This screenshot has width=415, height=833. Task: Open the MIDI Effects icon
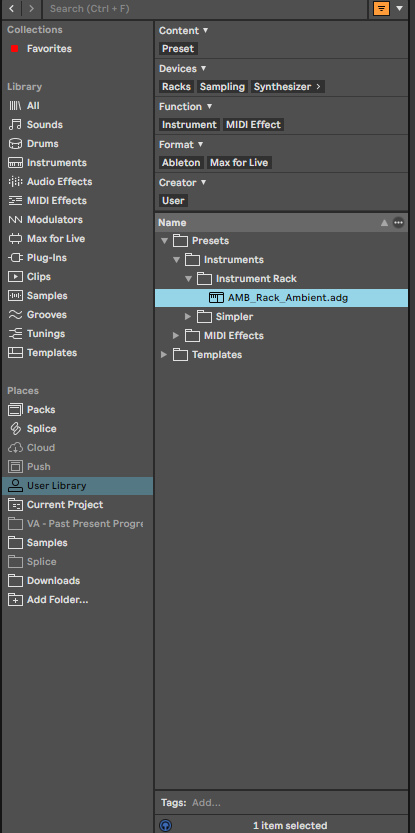click(x=15, y=201)
